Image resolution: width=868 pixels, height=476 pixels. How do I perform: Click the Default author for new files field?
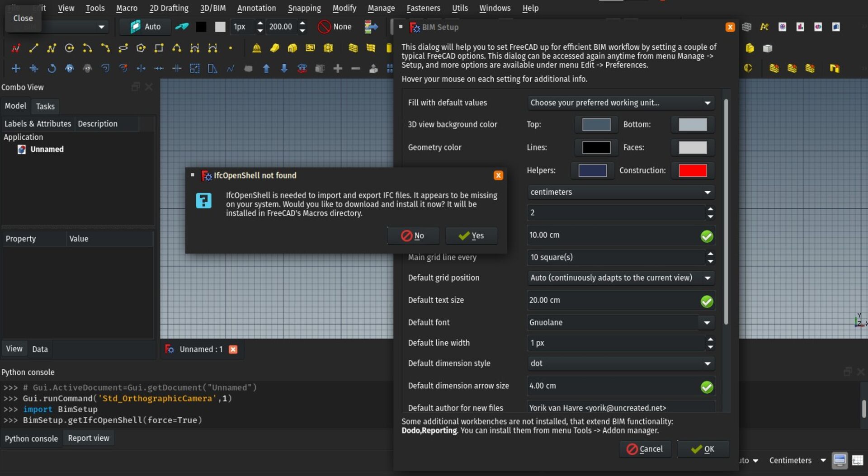621,408
